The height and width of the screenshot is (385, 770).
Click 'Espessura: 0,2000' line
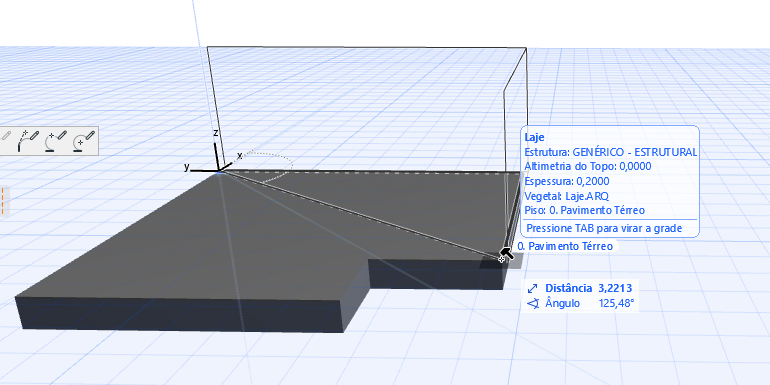567,181
